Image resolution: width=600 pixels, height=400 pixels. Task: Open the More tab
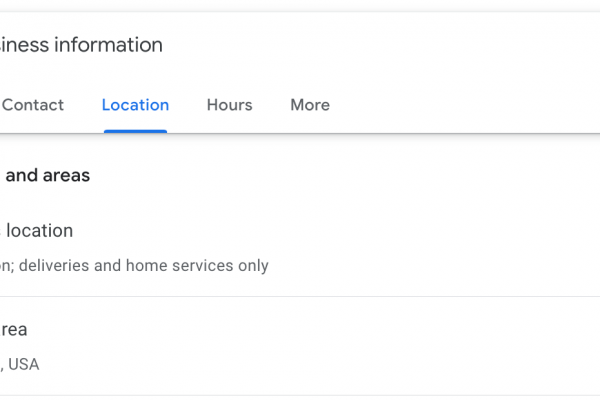pyautogui.click(x=310, y=105)
